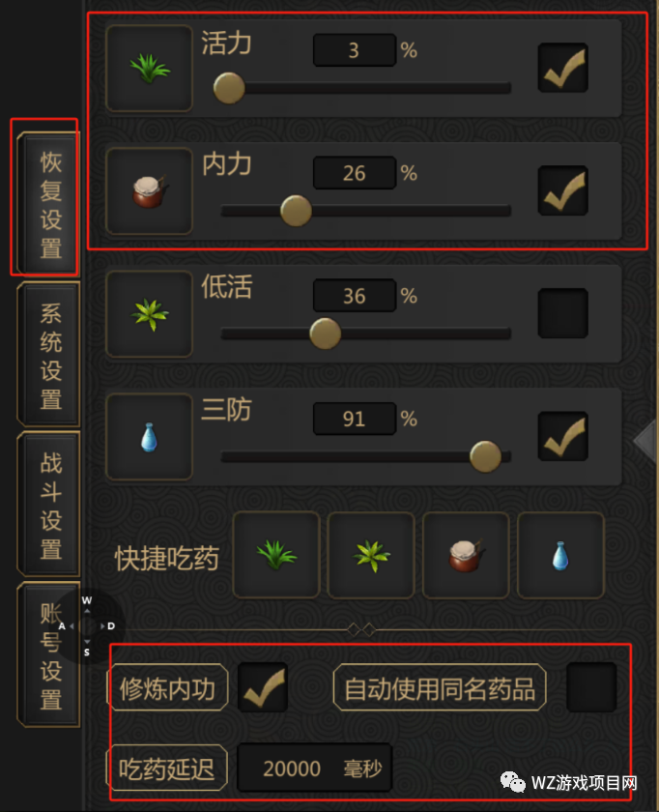Select the blue bottle quick-medicine slot

pos(560,555)
